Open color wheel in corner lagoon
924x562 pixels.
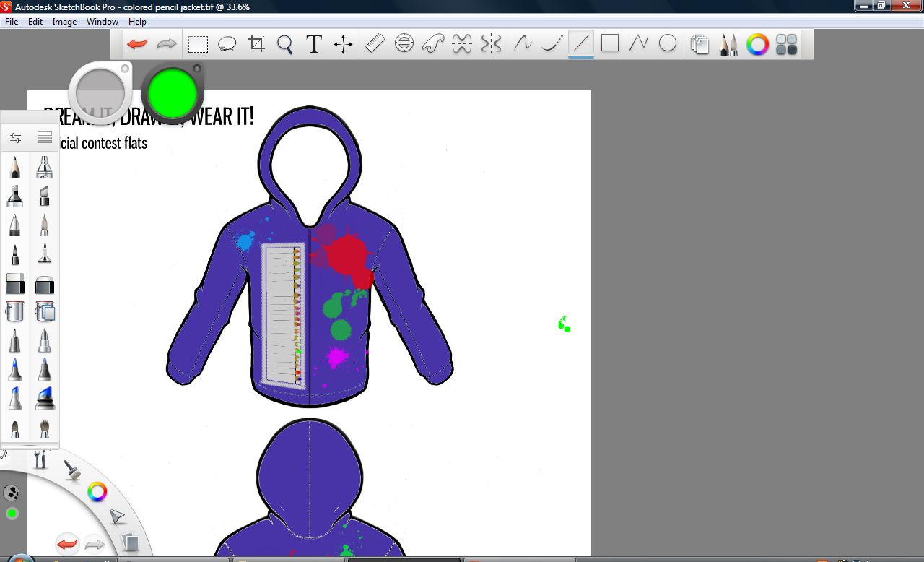click(97, 493)
